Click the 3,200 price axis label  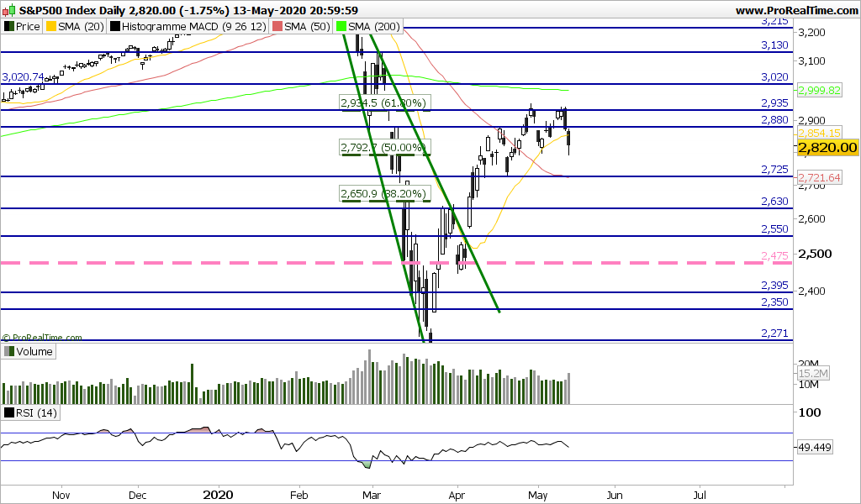813,33
